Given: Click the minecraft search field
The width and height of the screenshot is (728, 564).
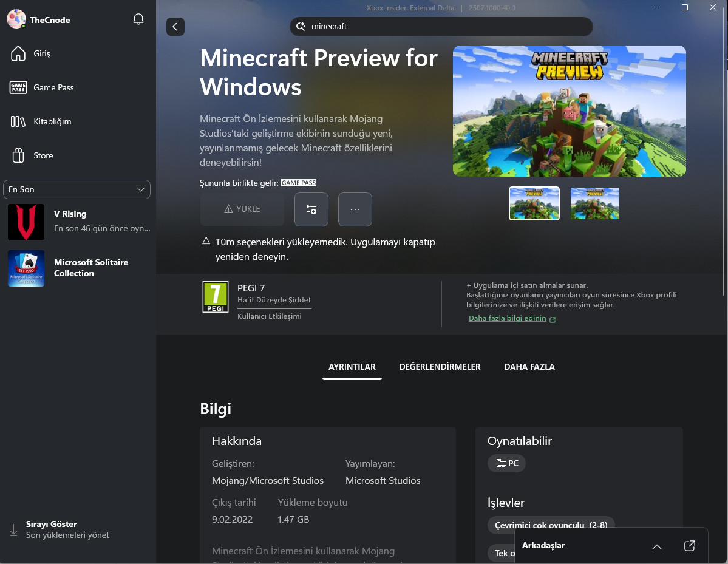Looking at the screenshot, I should pos(441,27).
